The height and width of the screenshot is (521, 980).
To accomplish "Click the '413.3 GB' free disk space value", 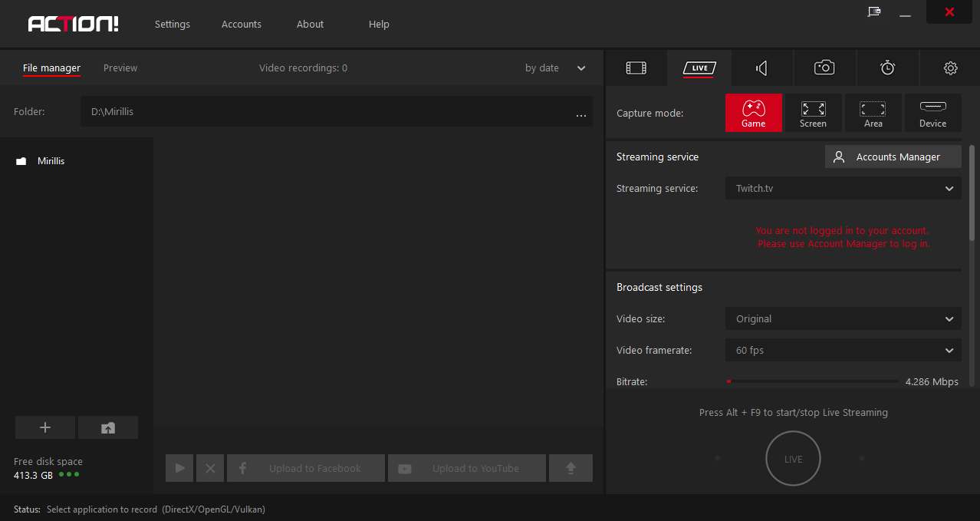I will (33, 475).
